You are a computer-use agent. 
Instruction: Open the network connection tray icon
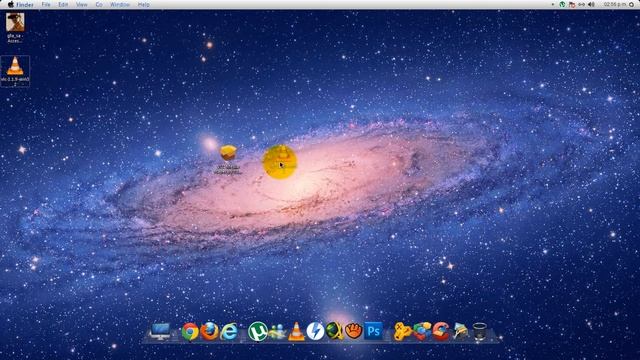click(x=581, y=4)
